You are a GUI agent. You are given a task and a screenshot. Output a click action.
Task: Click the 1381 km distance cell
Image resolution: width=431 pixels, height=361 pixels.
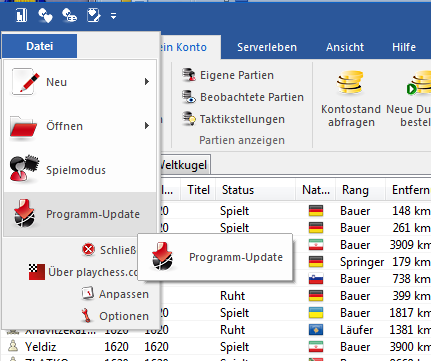tap(411, 330)
